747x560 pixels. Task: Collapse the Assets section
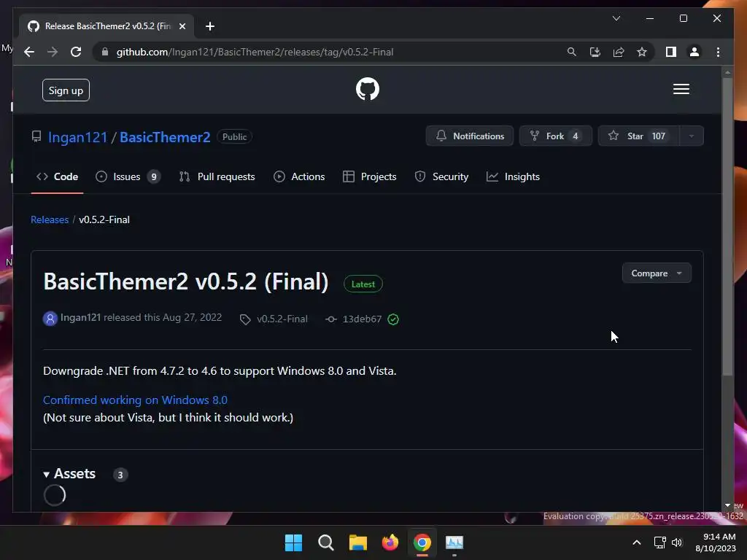click(x=69, y=474)
